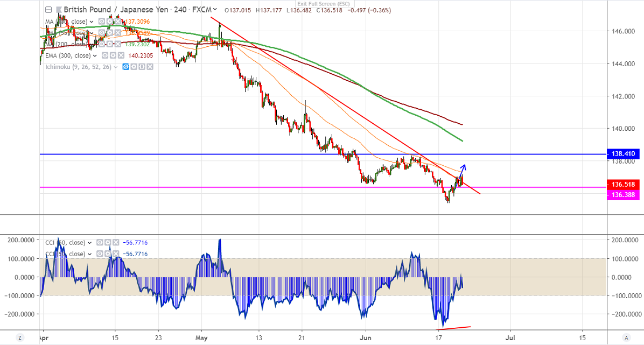Remove the MA 200 indicator with X

click(118, 44)
